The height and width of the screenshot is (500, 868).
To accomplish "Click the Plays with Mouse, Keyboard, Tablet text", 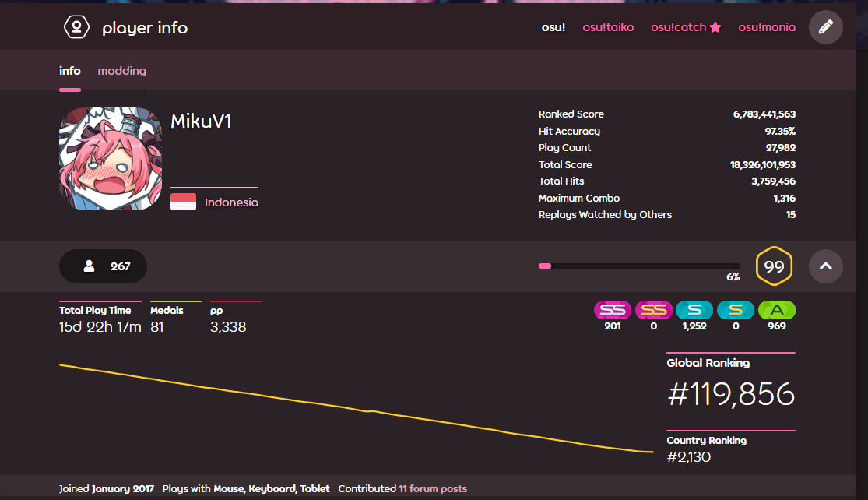I will click(246, 488).
